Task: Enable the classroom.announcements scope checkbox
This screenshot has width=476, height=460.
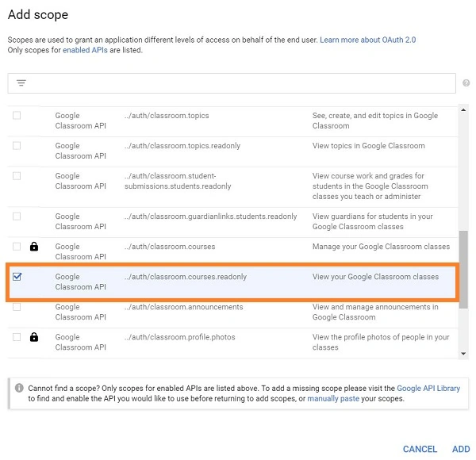Action: click(x=17, y=307)
